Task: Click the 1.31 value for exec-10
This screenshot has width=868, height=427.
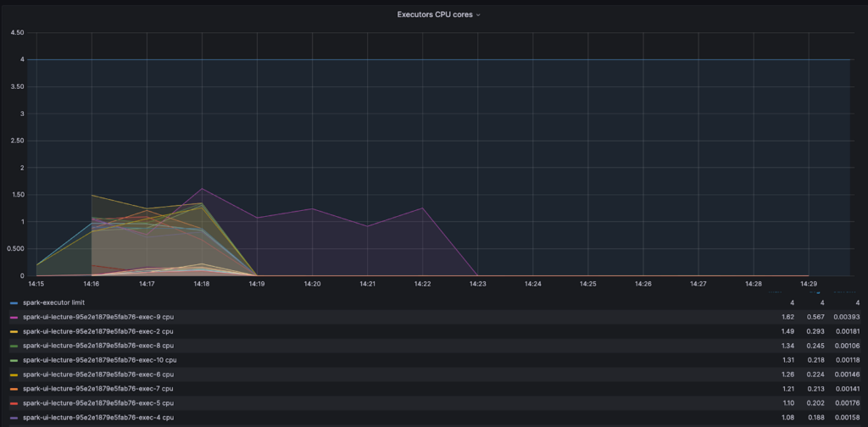Action: pyautogui.click(x=787, y=360)
